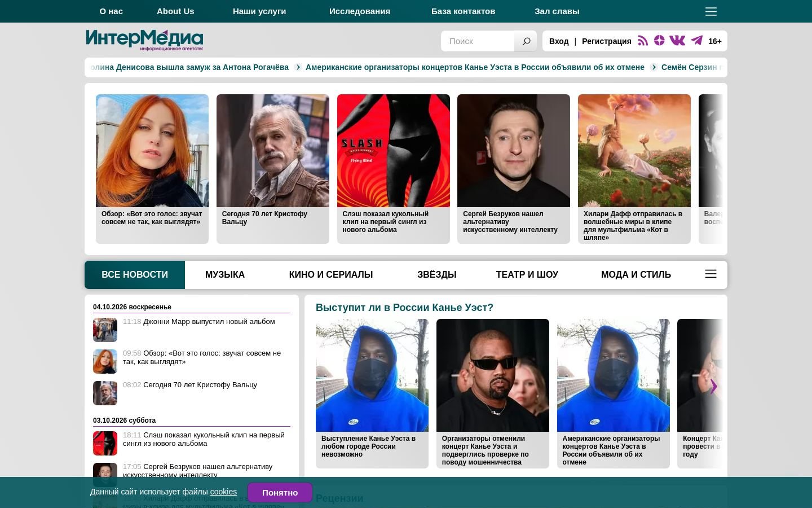Image resolution: width=812 pixels, height=508 pixels.
Task: Select the КИНО И СЕРИАЛЫ tab
Action: 331,275
